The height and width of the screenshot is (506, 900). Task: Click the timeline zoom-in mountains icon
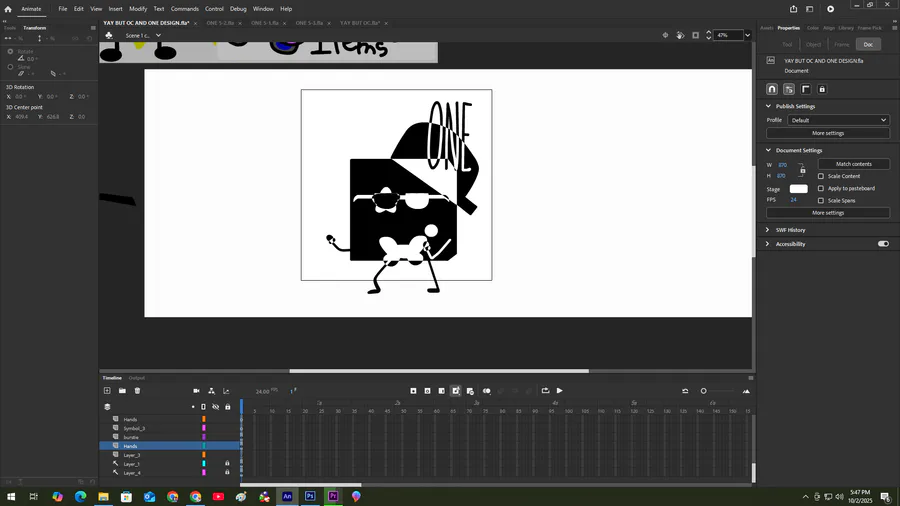(x=746, y=391)
